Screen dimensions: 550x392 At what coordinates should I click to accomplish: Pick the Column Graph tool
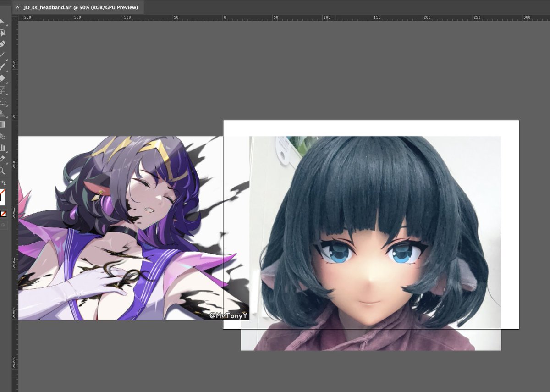(2, 148)
